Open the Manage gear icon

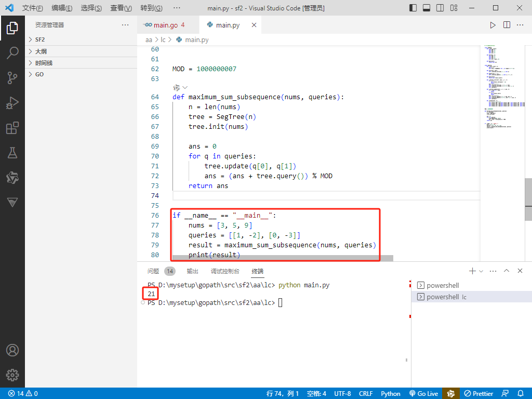pos(12,375)
